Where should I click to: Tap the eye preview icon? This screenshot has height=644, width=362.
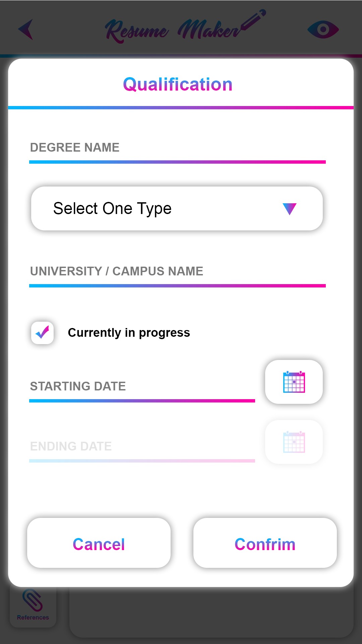click(323, 30)
